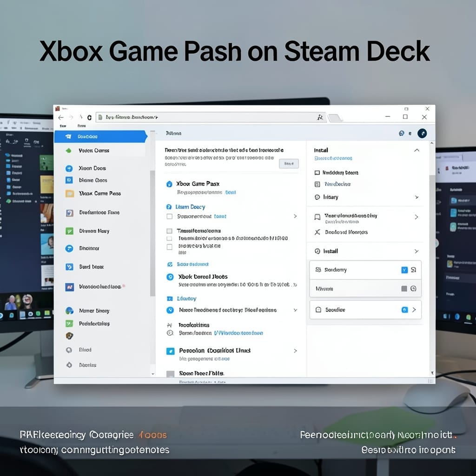Tick the 'Socamnerdost' checkbox
This screenshot has width=476, height=476.
point(170,217)
